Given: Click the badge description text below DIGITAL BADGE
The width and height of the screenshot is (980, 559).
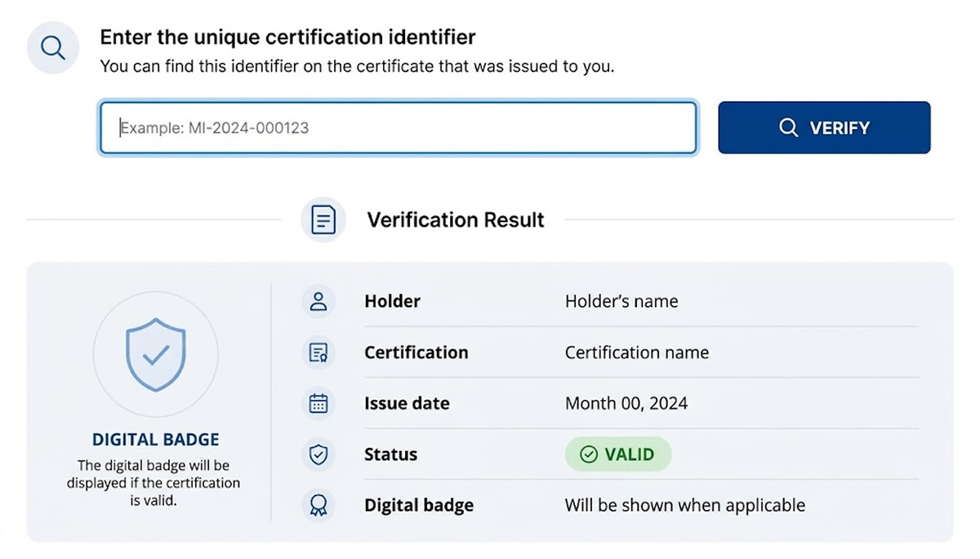Looking at the screenshot, I should 154,482.
